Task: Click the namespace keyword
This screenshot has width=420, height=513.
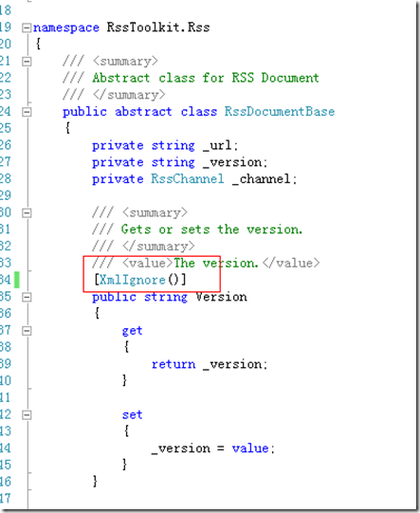Action: point(66,27)
